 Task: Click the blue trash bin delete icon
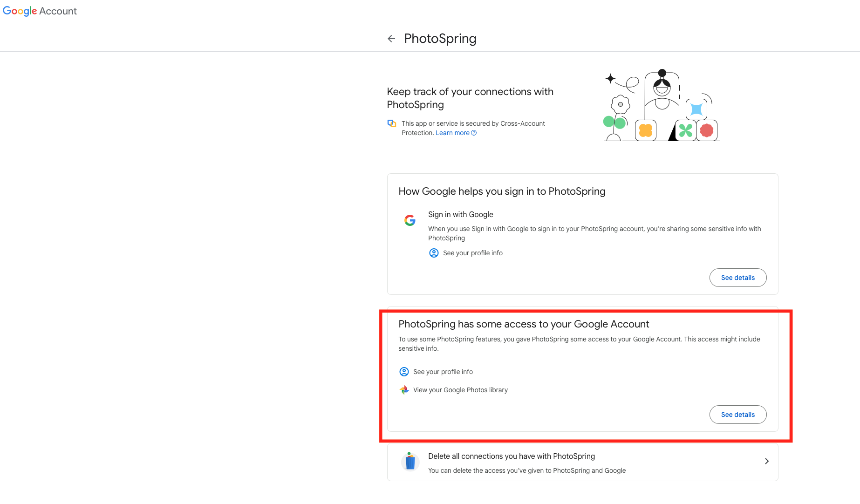pos(410,462)
